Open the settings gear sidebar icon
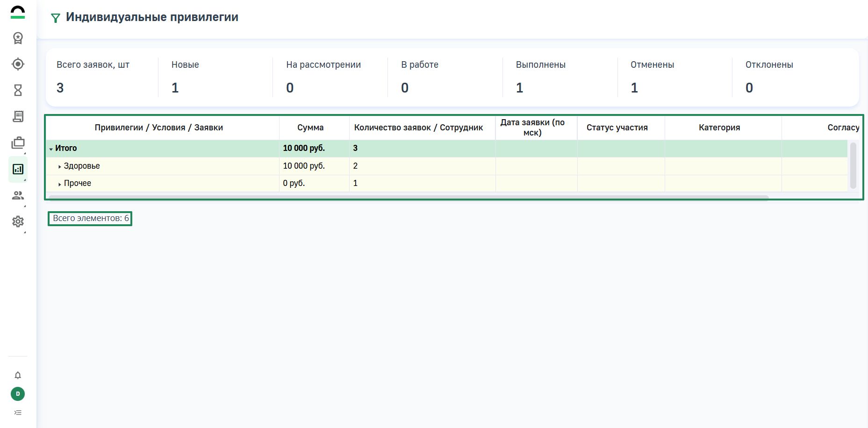The image size is (868, 428). [18, 221]
